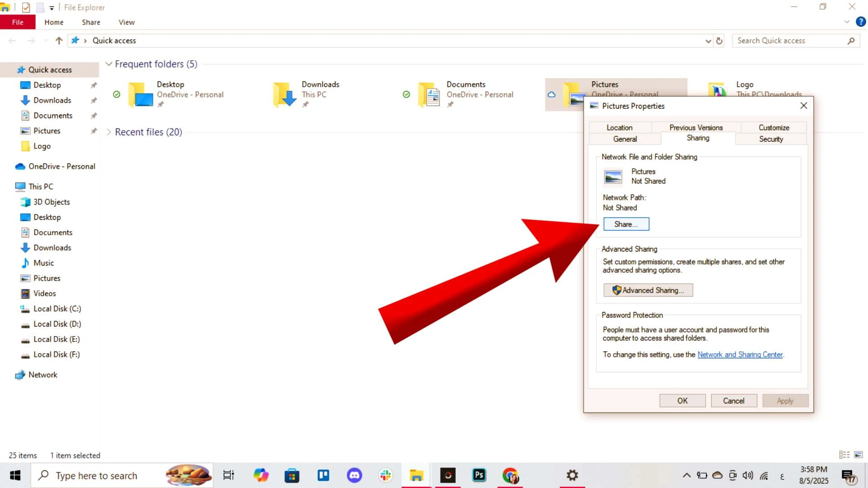Viewport: 868px width, 488px height.
Task: Open the Network and Sharing Center link
Action: (740, 355)
